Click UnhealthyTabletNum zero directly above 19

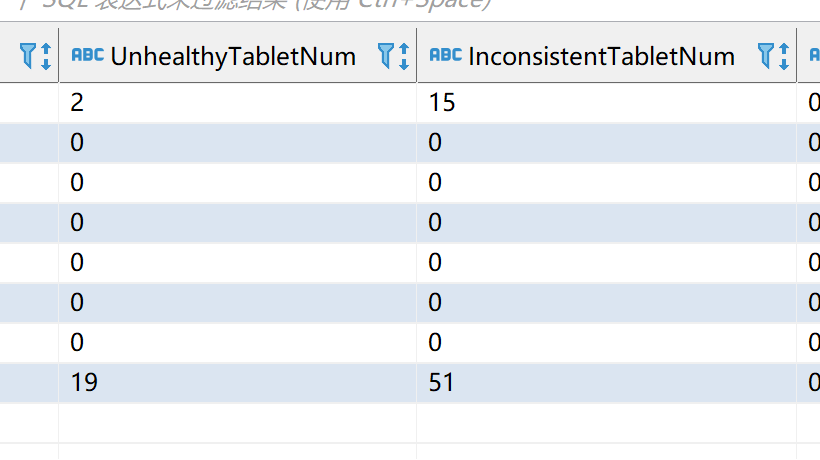237,342
